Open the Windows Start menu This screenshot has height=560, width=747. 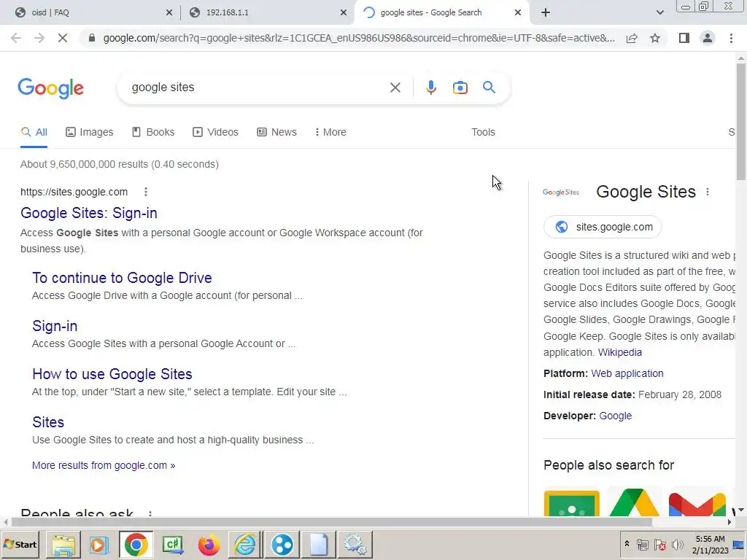[x=20, y=545]
